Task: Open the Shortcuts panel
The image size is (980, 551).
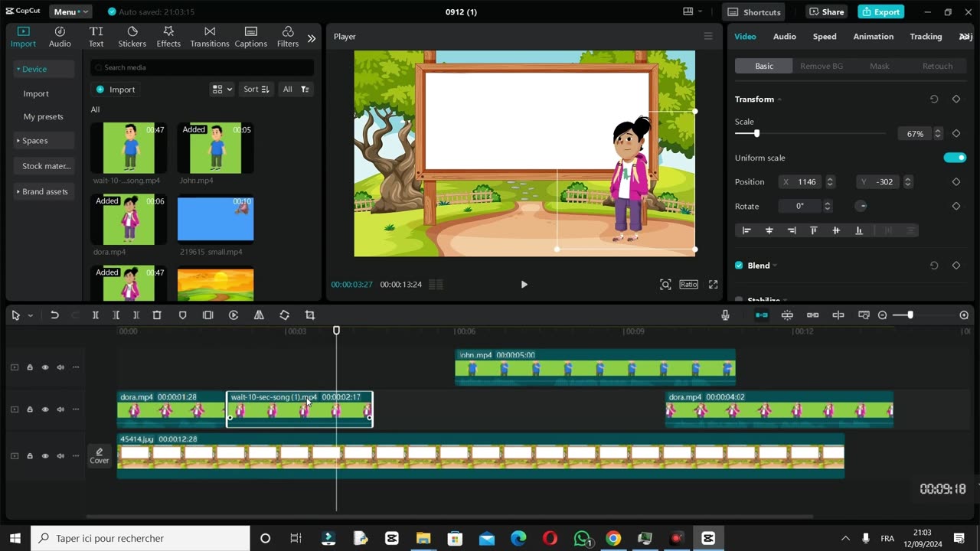Action: click(754, 11)
